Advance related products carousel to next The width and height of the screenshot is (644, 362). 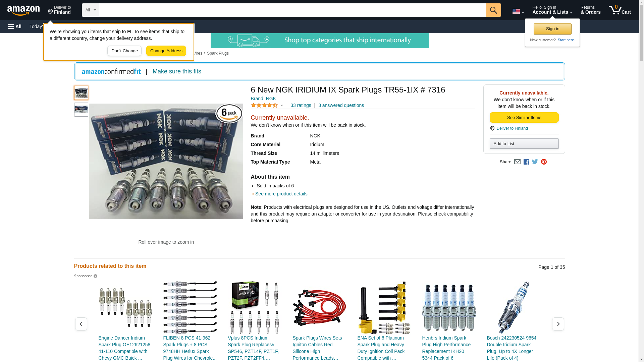click(x=558, y=324)
